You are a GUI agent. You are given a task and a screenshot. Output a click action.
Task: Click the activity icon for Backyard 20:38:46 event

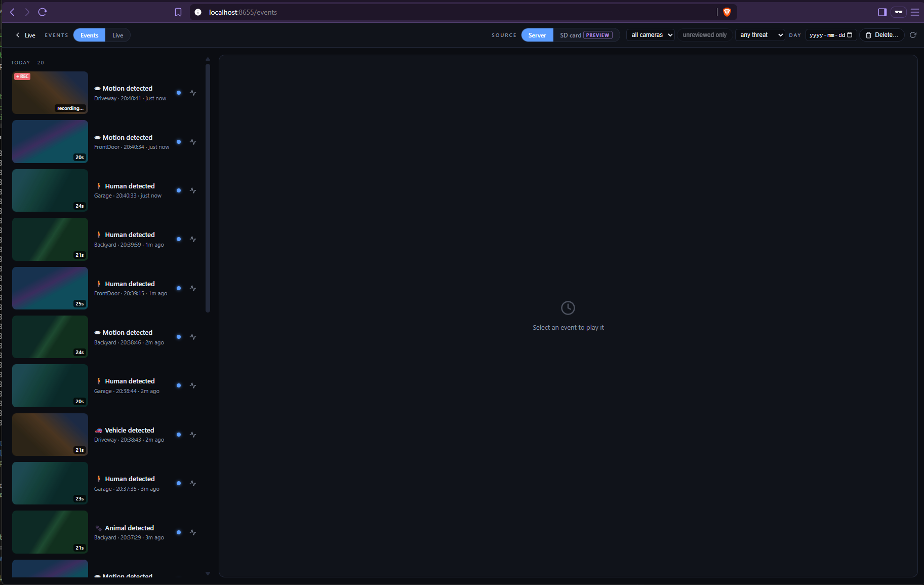click(x=193, y=337)
